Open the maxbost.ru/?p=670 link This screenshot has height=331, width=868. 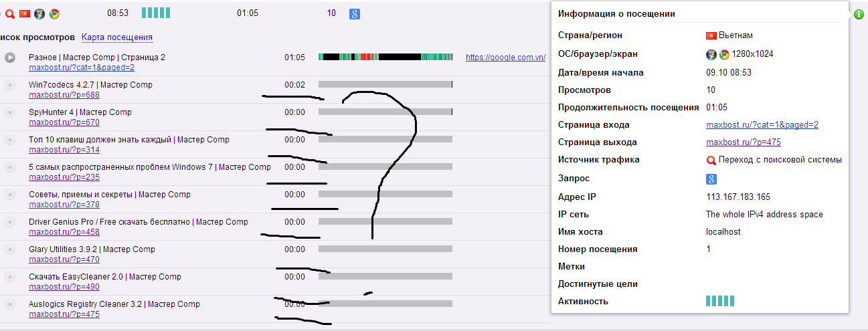(x=64, y=122)
